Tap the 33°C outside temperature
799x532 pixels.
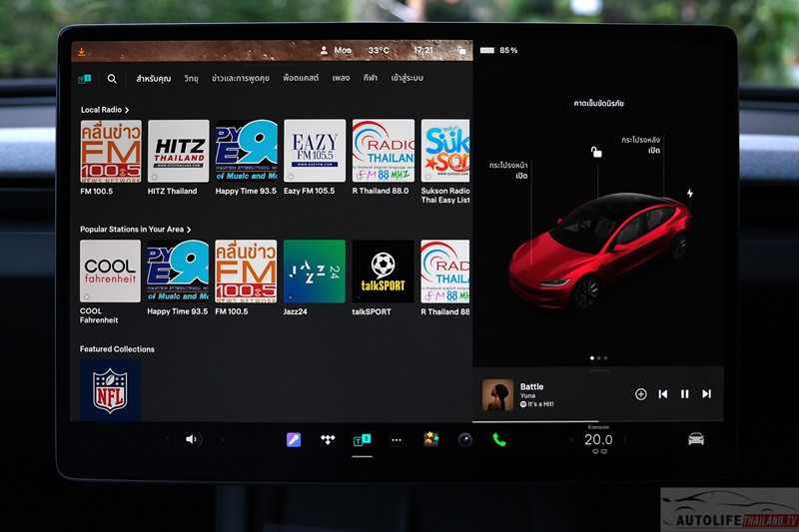(x=379, y=50)
